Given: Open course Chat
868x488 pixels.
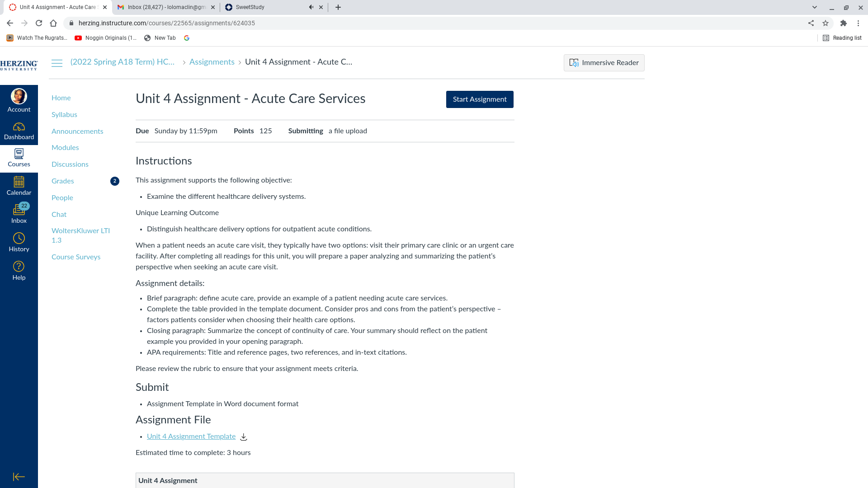Looking at the screenshot, I should (x=59, y=215).
